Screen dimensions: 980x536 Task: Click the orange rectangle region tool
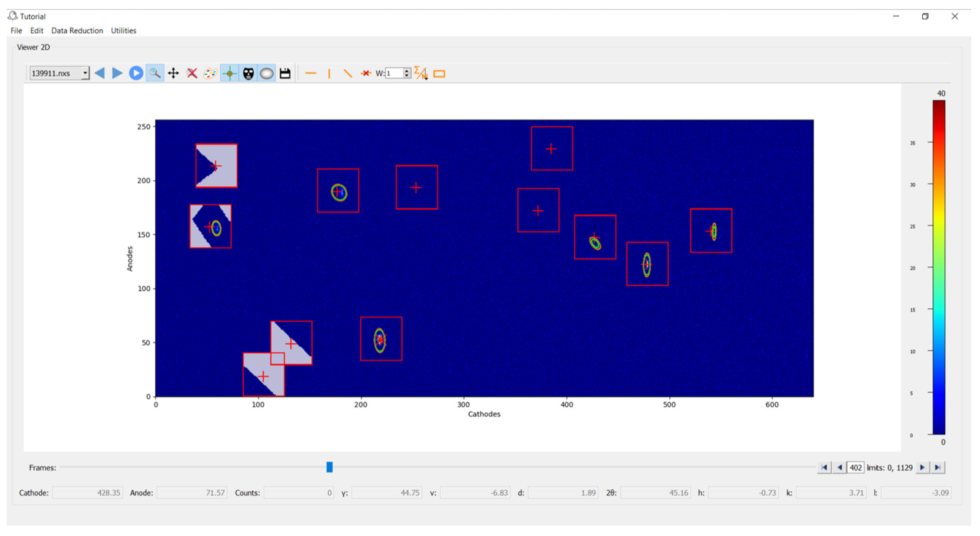pyautogui.click(x=440, y=74)
